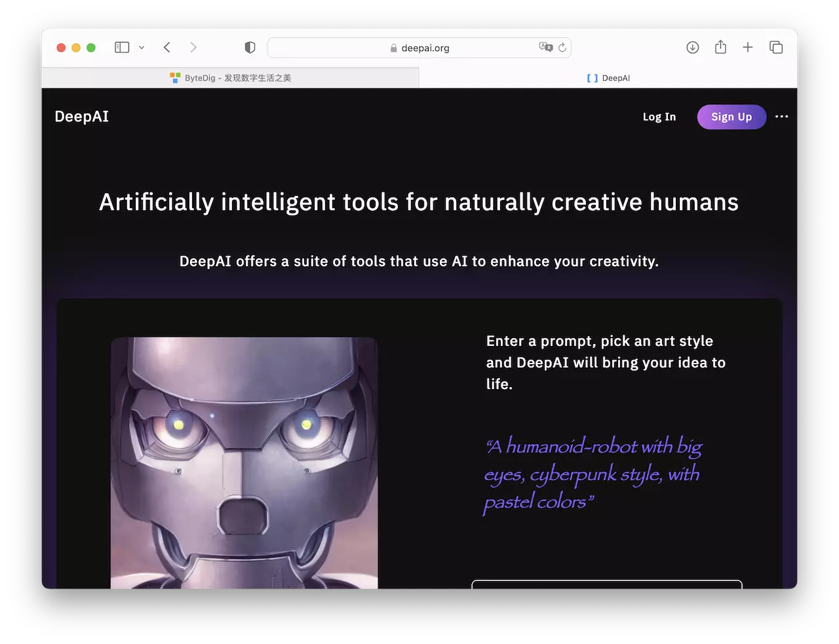The width and height of the screenshot is (839, 644).
Task: Show the downloads list
Action: tap(693, 47)
